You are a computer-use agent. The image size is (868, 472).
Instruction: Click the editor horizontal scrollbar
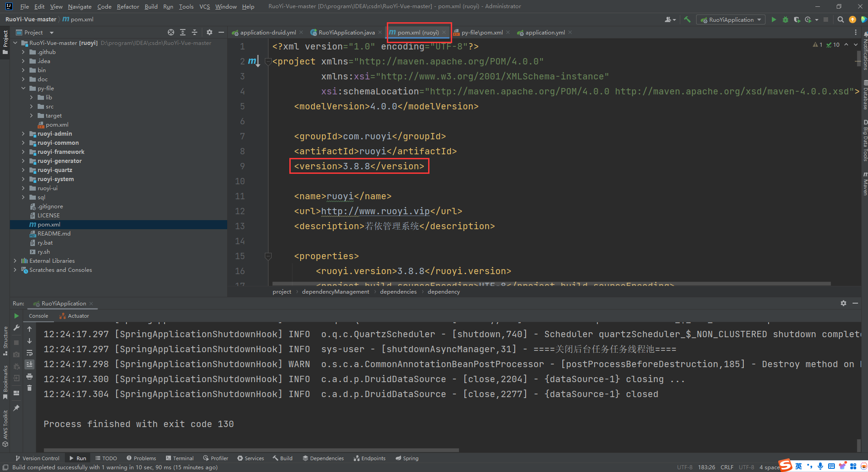[x=552, y=284]
